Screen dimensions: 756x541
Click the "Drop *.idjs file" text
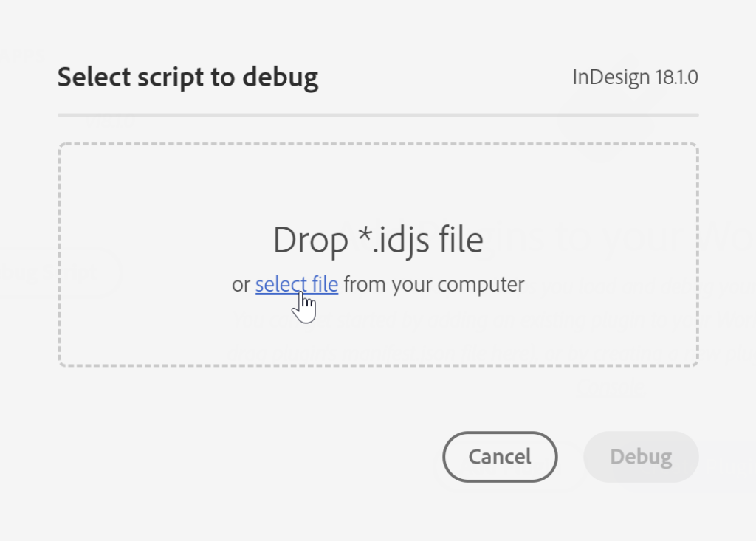[x=378, y=241]
